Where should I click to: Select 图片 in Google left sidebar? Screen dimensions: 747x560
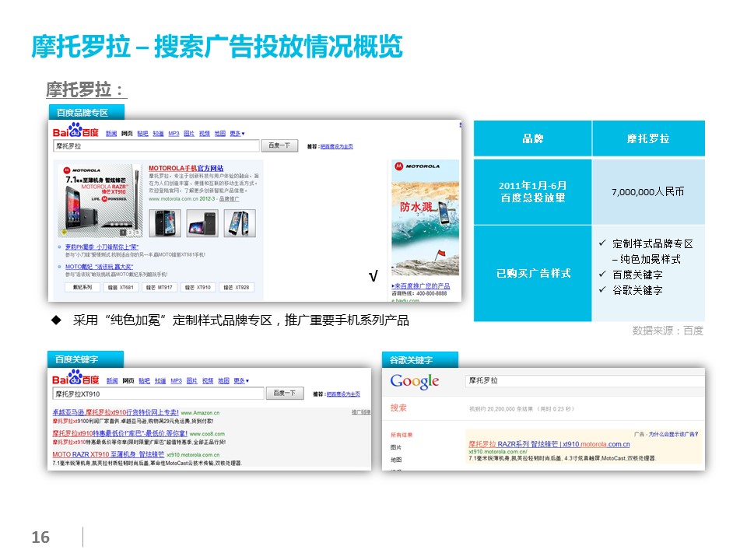[x=396, y=448]
